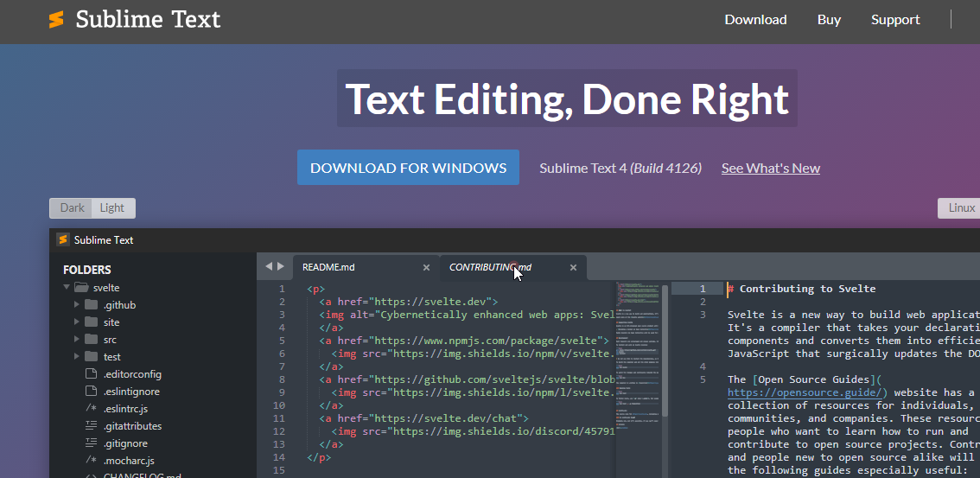
Task: Select the .eslintignore file name
Action: click(131, 392)
